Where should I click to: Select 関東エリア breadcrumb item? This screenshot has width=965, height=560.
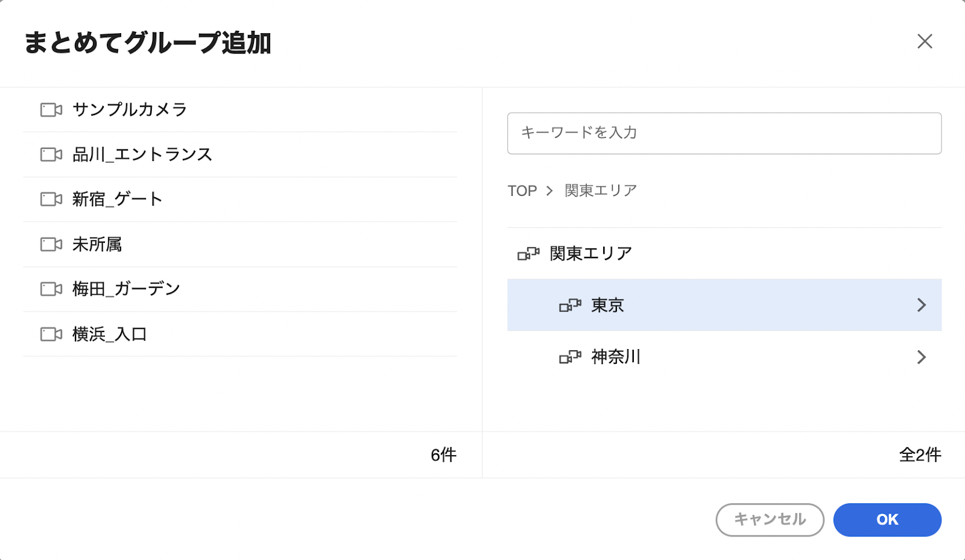[601, 190]
